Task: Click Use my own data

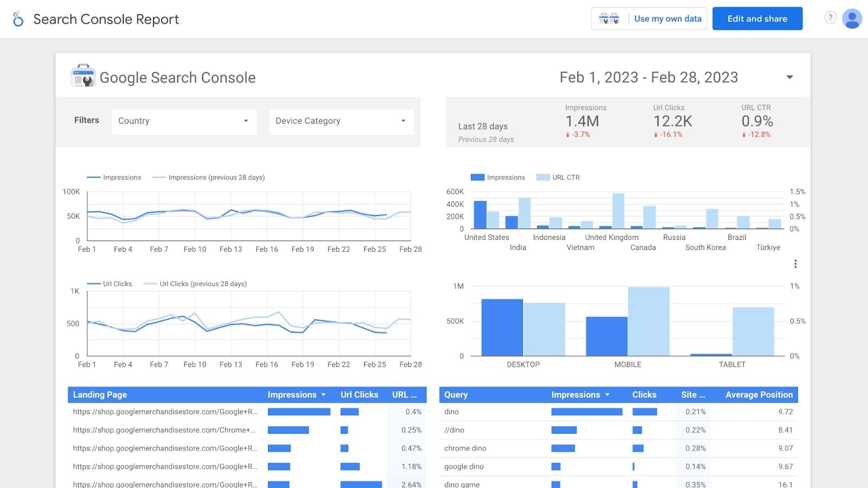Action: click(668, 18)
